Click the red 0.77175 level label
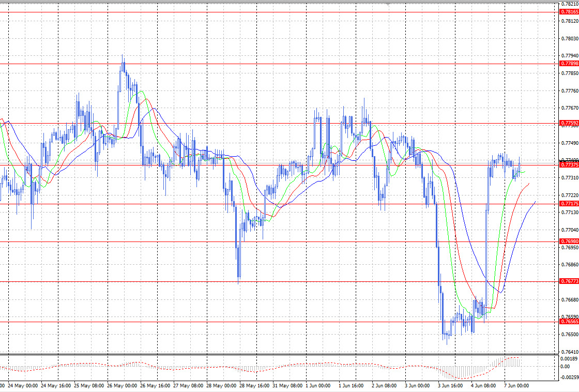The height and width of the screenshot is (392, 579). pos(569,204)
